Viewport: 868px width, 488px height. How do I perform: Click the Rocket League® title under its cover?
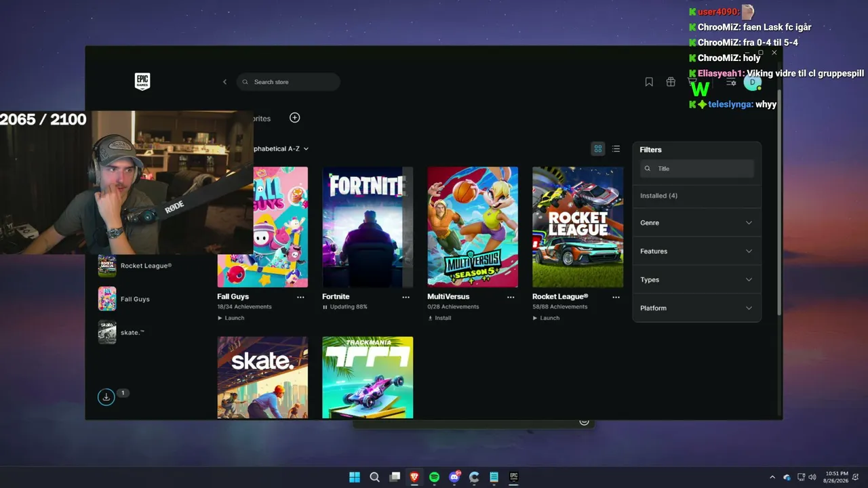pyautogui.click(x=560, y=297)
